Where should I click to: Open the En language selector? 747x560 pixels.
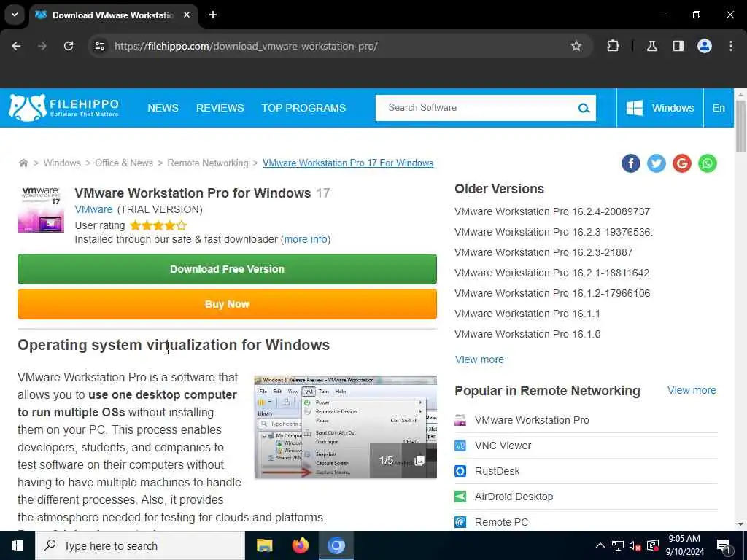[719, 108]
